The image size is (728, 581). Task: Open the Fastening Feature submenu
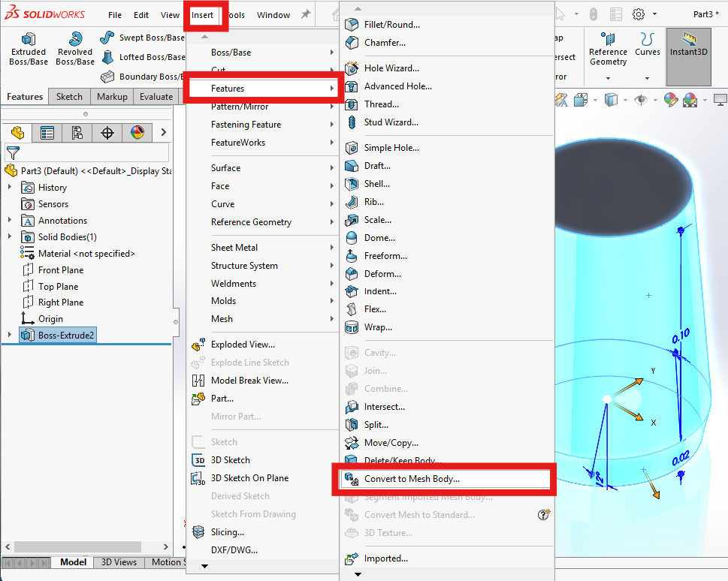point(263,125)
